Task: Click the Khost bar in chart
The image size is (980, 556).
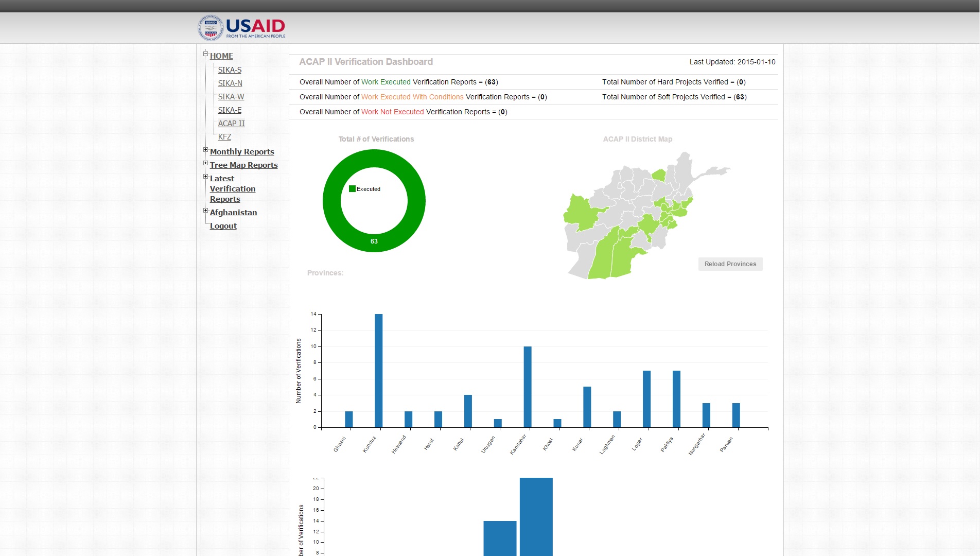Action: click(557, 423)
